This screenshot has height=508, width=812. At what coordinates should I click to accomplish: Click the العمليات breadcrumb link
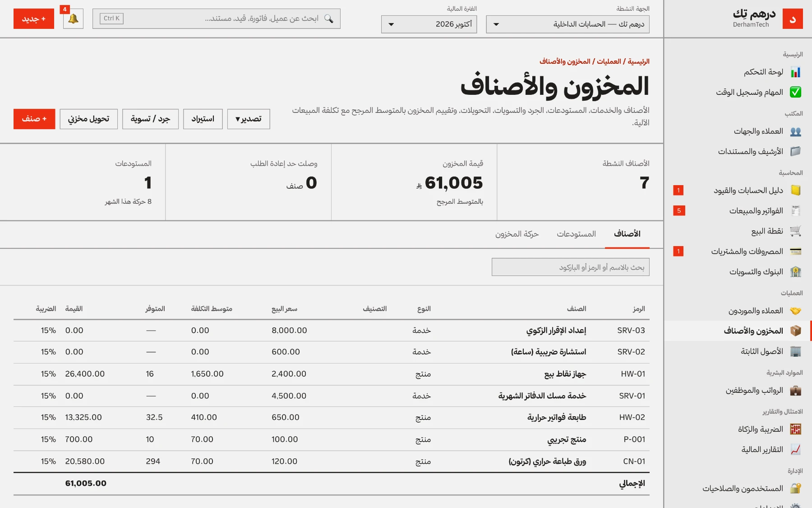609,61
